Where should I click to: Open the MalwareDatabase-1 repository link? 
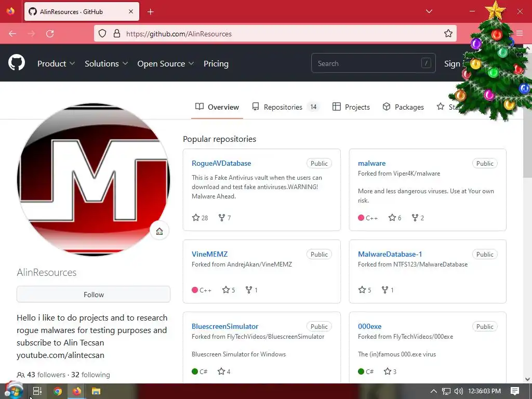coord(390,254)
